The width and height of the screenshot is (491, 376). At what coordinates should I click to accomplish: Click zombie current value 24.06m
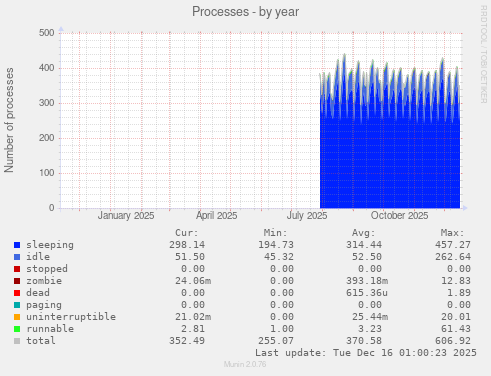(193, 281)
